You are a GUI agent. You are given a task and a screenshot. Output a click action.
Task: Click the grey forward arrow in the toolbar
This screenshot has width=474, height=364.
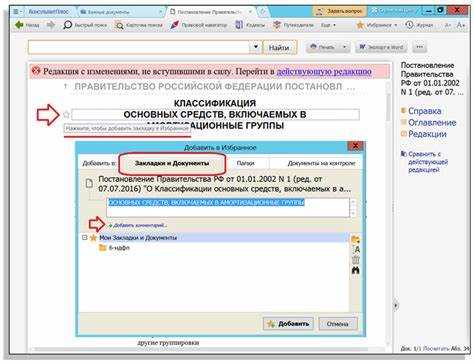pos(51,25)
